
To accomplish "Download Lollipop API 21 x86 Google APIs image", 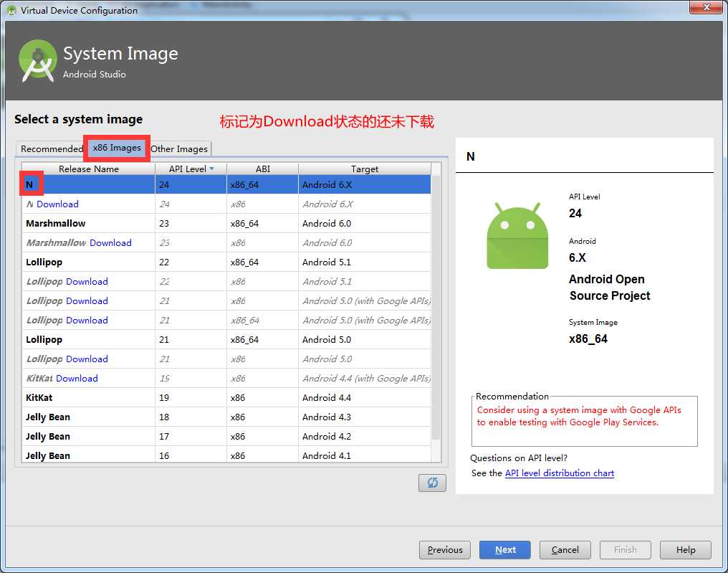I will pyautogui.click(x=87, y=300).
